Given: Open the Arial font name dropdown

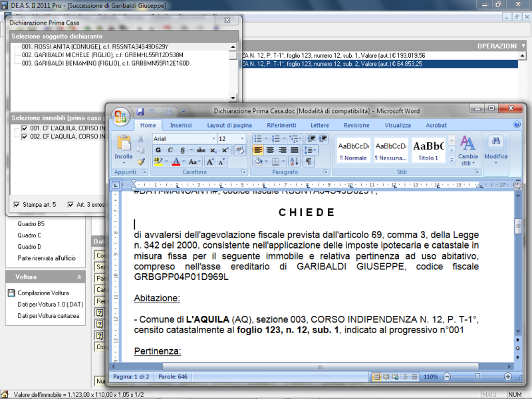Looking at the screenshot, I should [213, 138].
